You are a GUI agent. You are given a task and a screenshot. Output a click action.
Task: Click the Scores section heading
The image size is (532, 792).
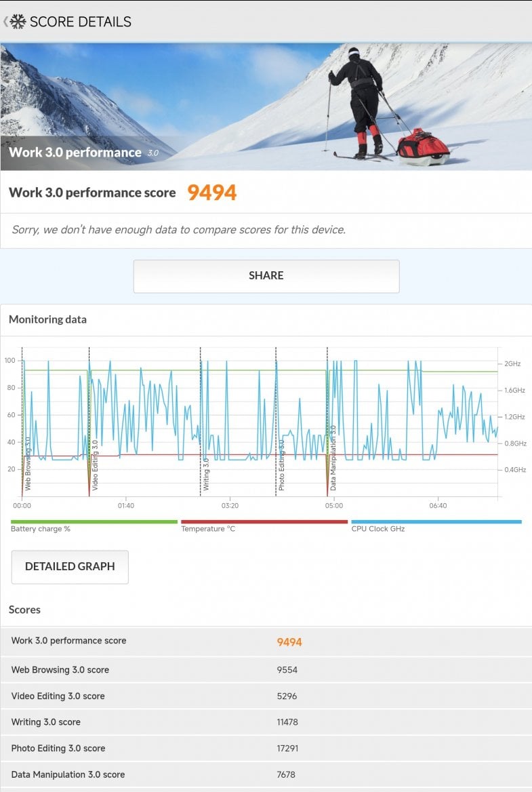point(24,610)
